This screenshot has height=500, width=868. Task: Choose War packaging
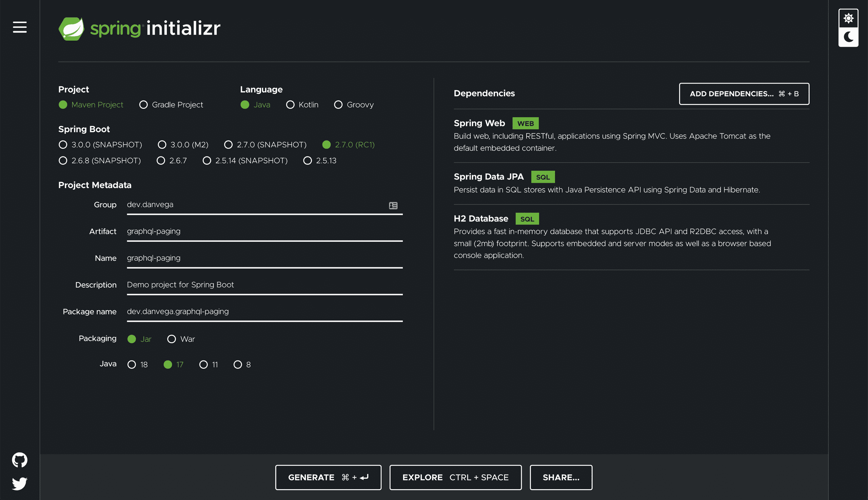172,339
